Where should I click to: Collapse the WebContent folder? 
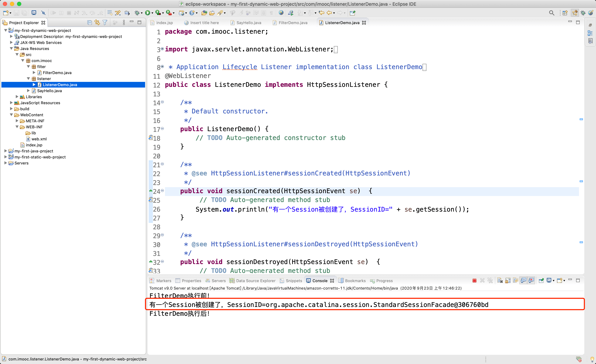tap(11, 115)
